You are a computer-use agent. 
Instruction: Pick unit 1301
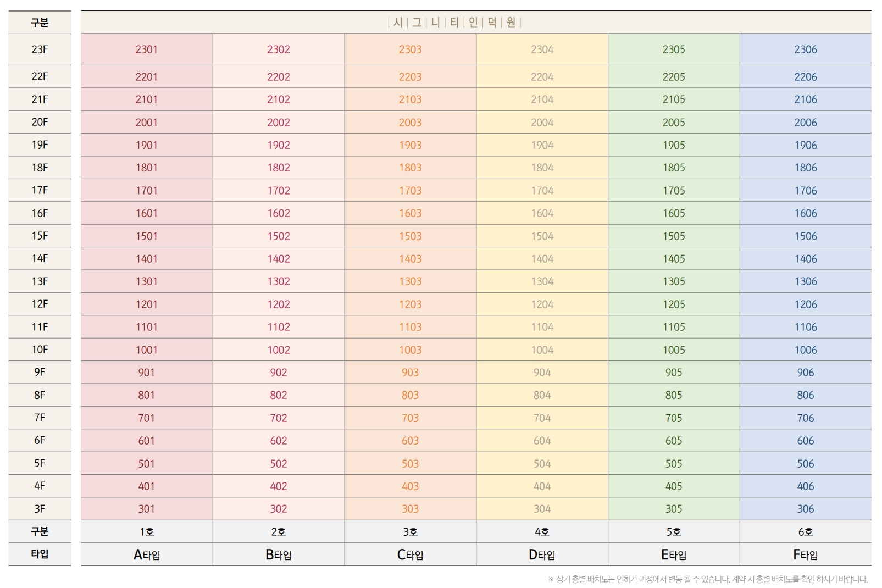[147, 281]
